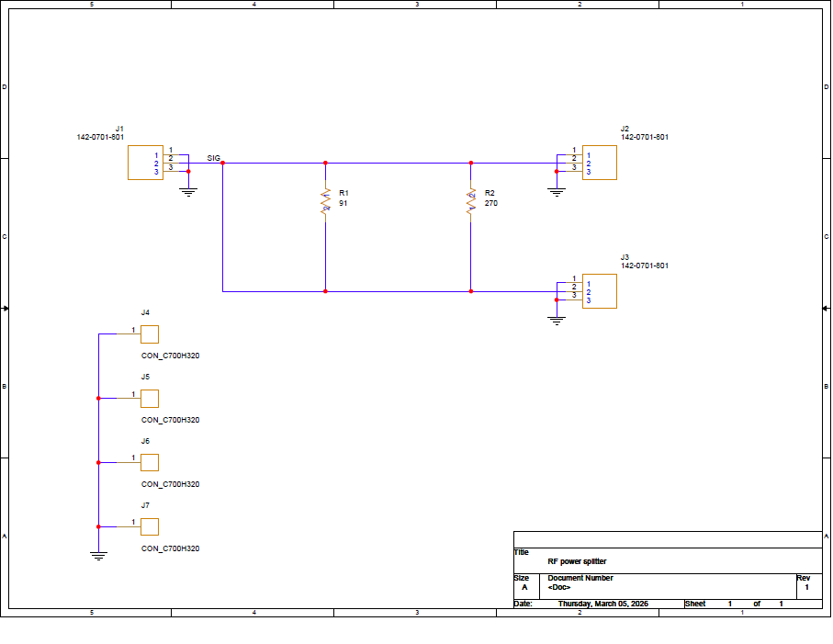Select the J3 reference designator text
The image size is (833, 644).
(x=625, y=257)
